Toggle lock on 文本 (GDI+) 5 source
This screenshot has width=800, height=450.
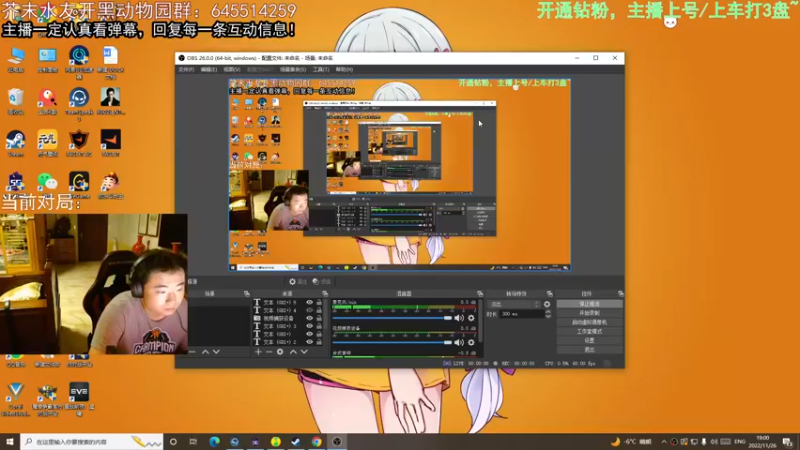[x=319, y=303]
